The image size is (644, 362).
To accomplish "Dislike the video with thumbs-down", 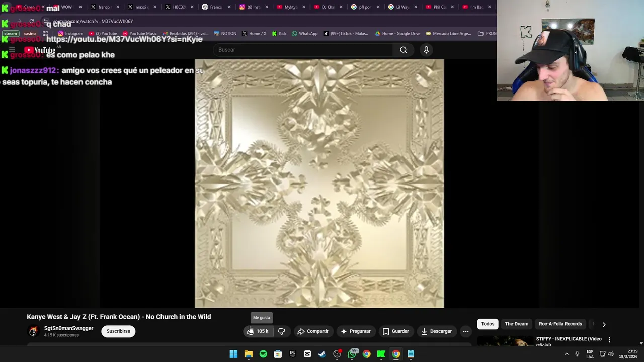I will click(x=282, y=331).
